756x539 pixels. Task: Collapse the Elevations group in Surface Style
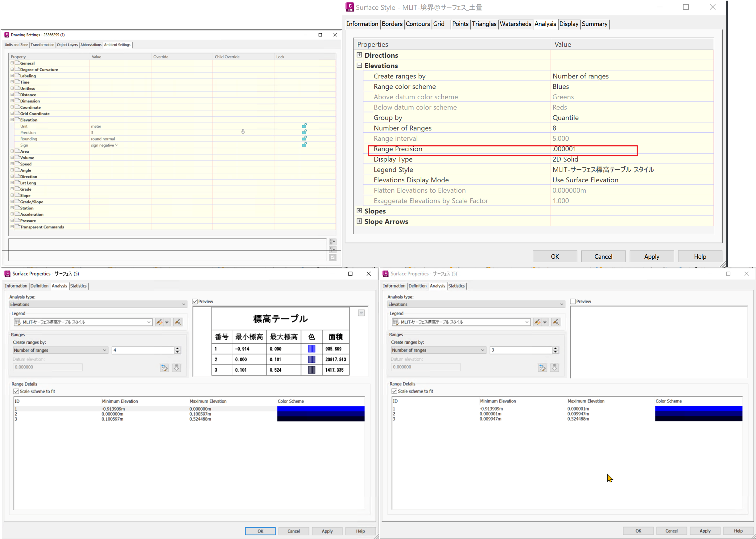coord(359,65)
